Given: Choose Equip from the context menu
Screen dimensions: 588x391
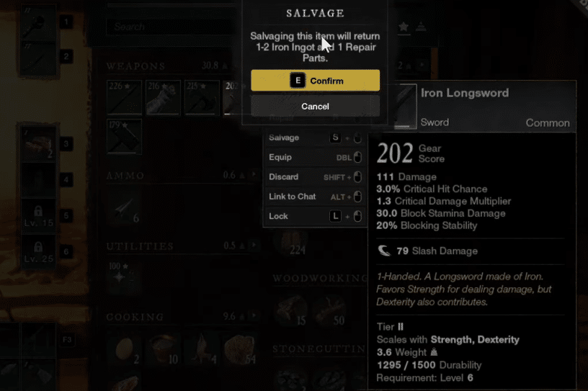Looking at the screenshot, I should (315, 157).
